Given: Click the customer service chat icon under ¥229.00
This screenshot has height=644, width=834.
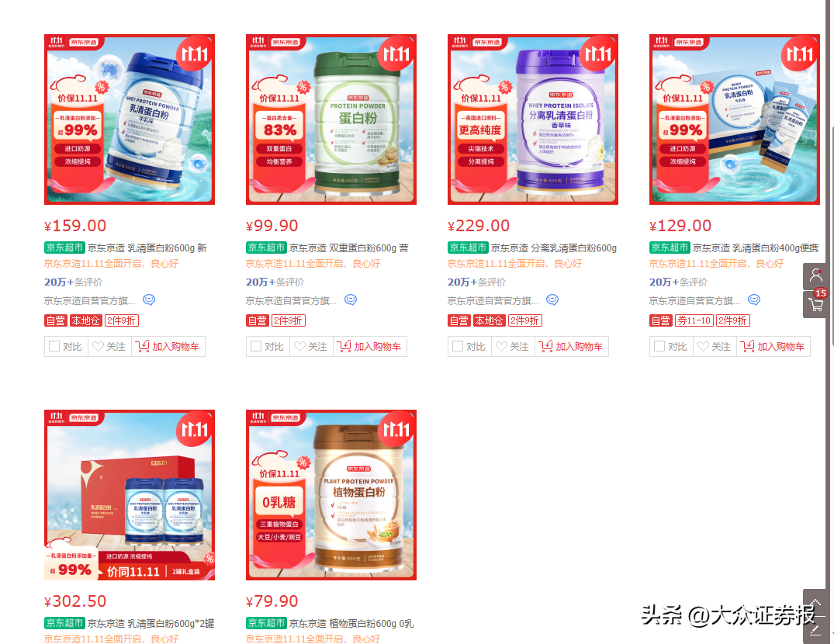Looking at the screenshot, I should pos(552,300).
